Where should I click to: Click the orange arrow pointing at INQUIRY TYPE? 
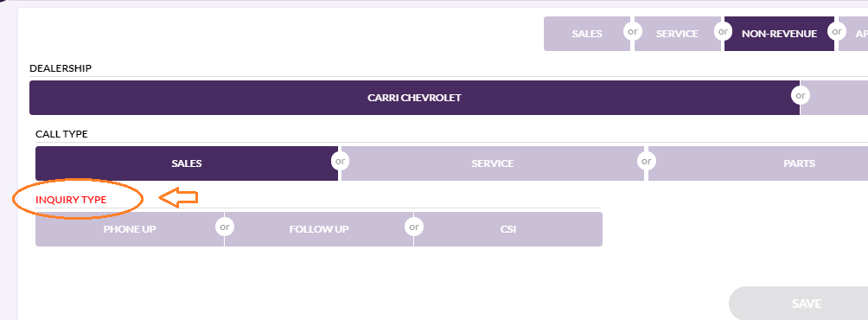(178, 198)
